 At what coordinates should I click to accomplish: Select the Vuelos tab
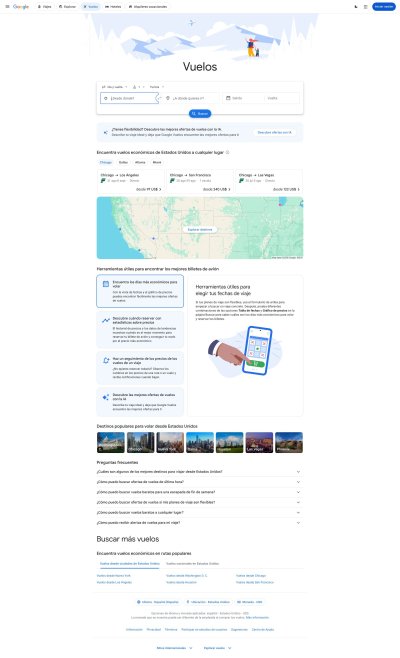[x=91, y=7]
